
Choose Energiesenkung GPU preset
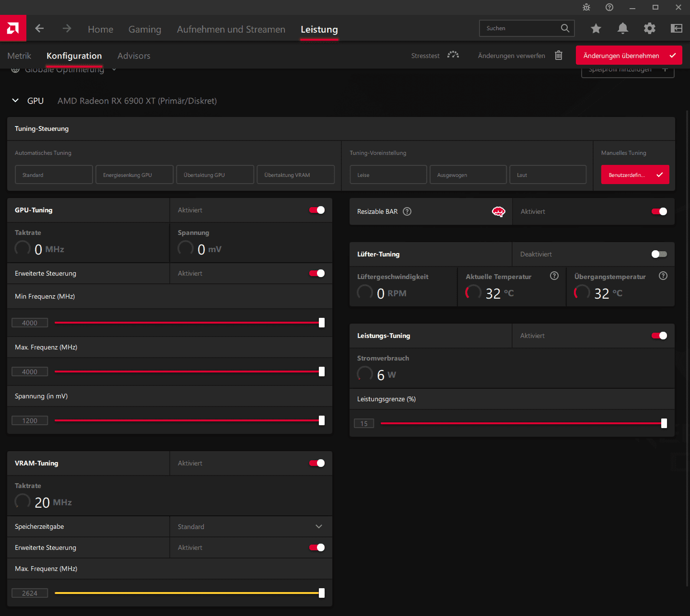click(135, 174)
